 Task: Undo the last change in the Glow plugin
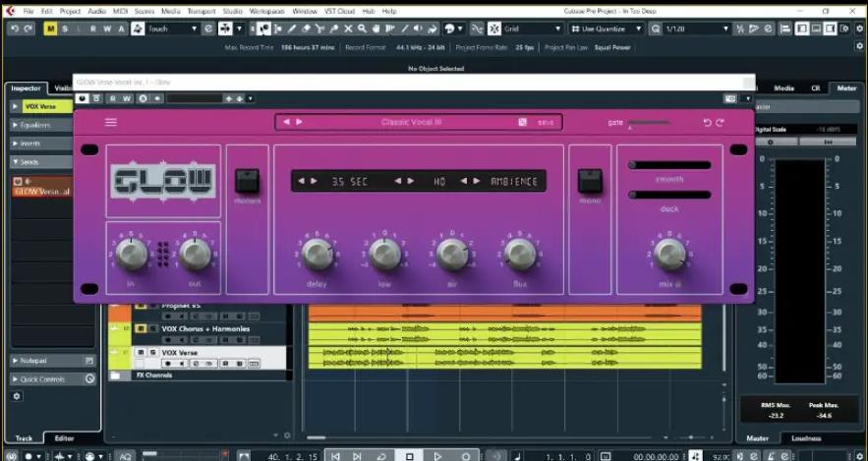(707, 122)
